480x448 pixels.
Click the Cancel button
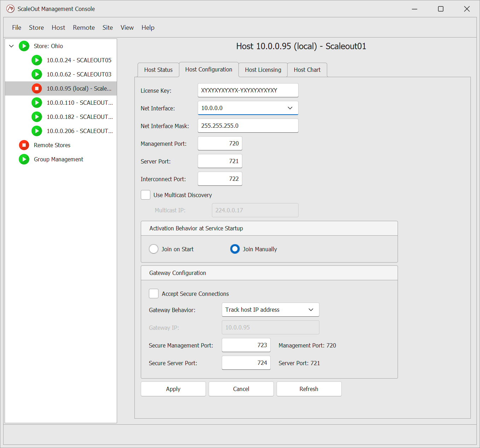click(x=241, y=389)
